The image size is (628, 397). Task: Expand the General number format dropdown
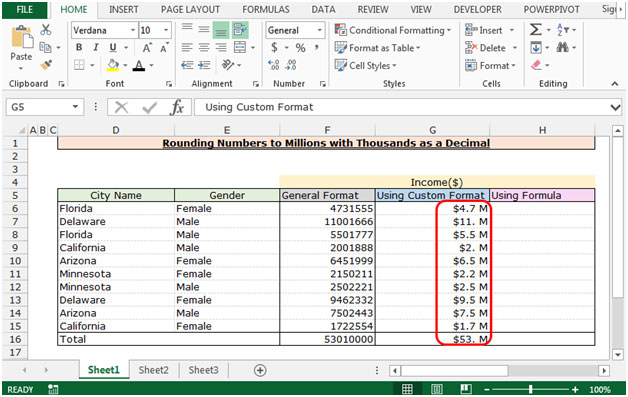pos(320,30)
